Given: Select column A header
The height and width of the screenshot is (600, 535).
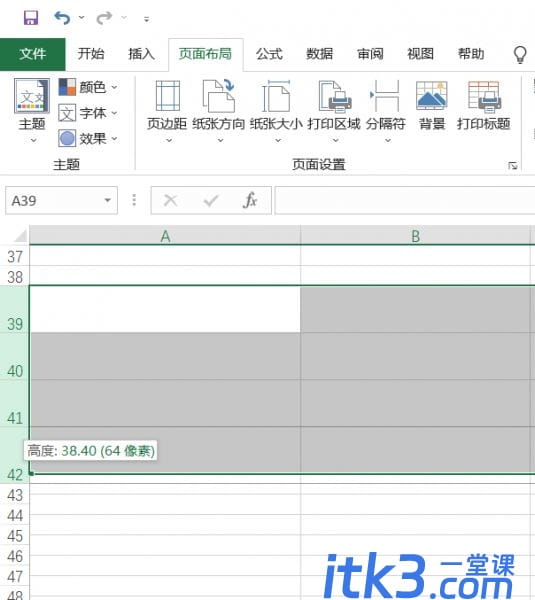Looking at the screenshot, I should coord(165,236).
